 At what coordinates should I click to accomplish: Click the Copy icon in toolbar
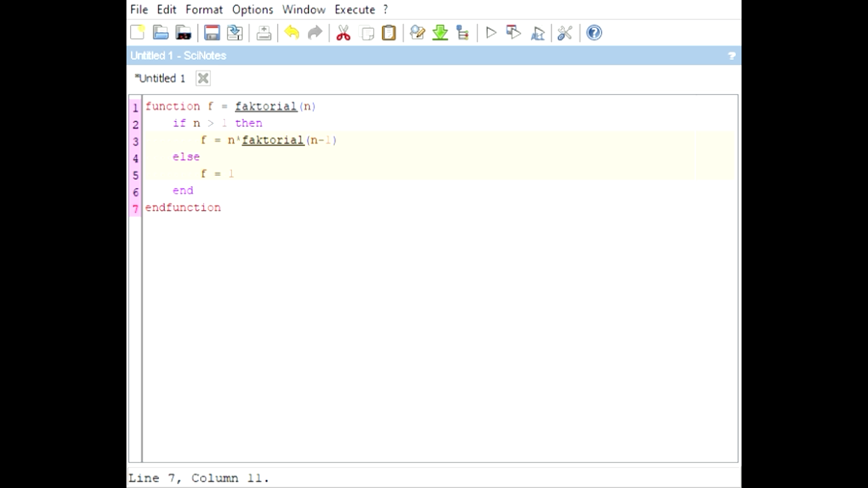pos(367,32)
